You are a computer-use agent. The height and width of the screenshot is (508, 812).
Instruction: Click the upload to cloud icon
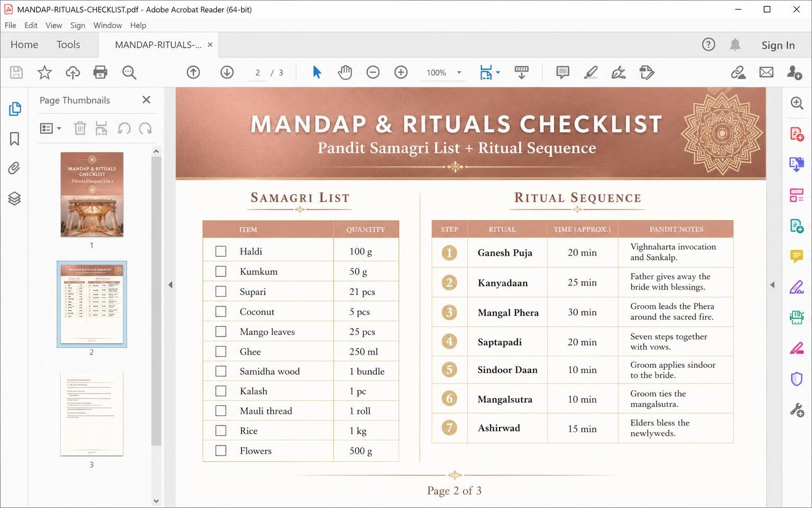tap(72, 72)
